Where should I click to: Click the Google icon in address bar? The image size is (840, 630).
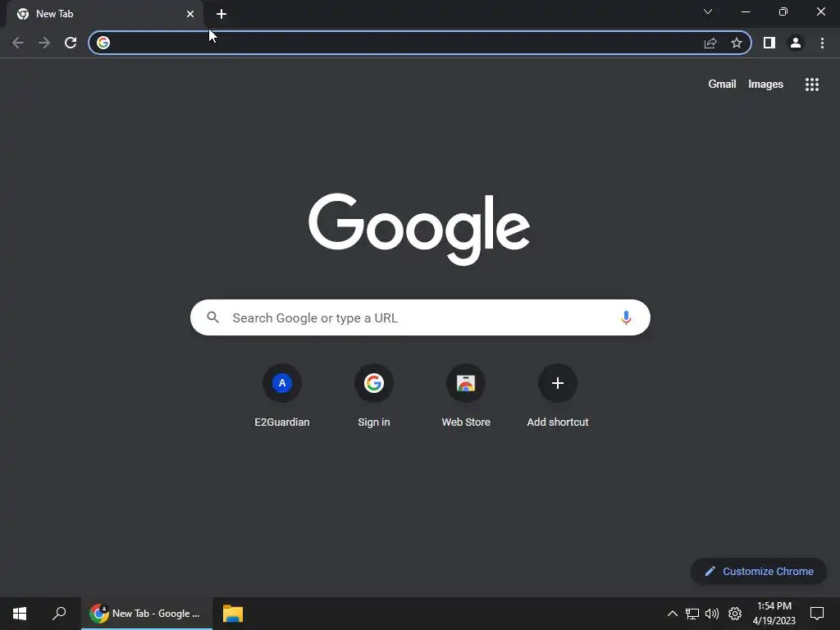103,43
